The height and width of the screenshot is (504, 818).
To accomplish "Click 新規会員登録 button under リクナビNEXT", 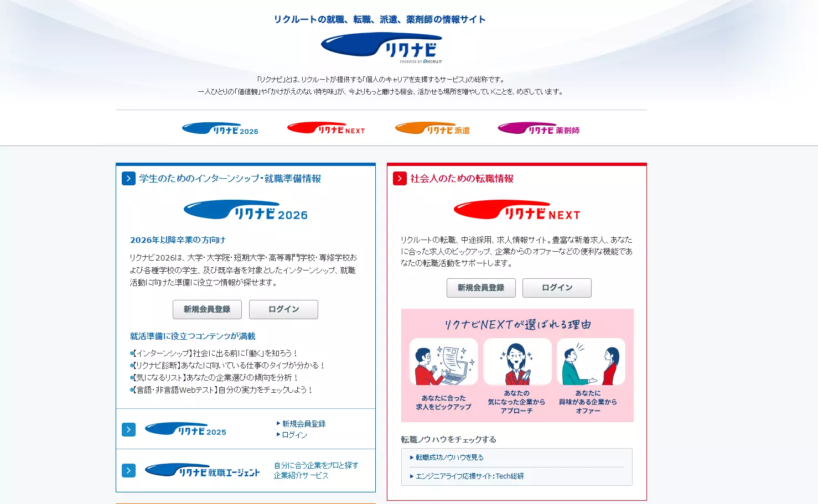I will click(x=481, y=288).
